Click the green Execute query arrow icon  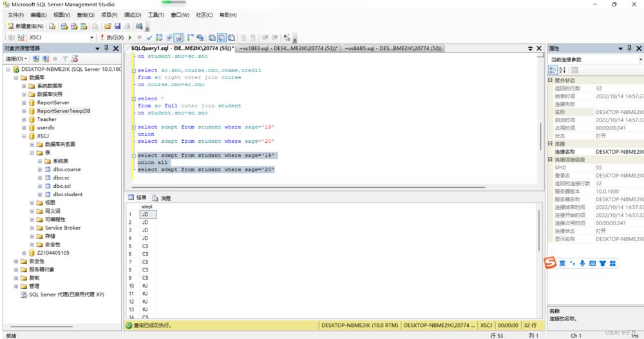tap(130, 37)
